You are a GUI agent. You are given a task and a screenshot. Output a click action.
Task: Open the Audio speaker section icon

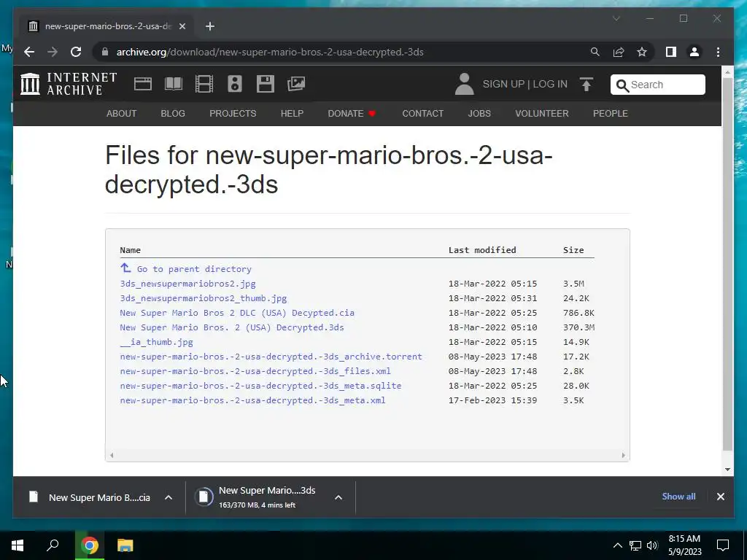coord(235,84)
